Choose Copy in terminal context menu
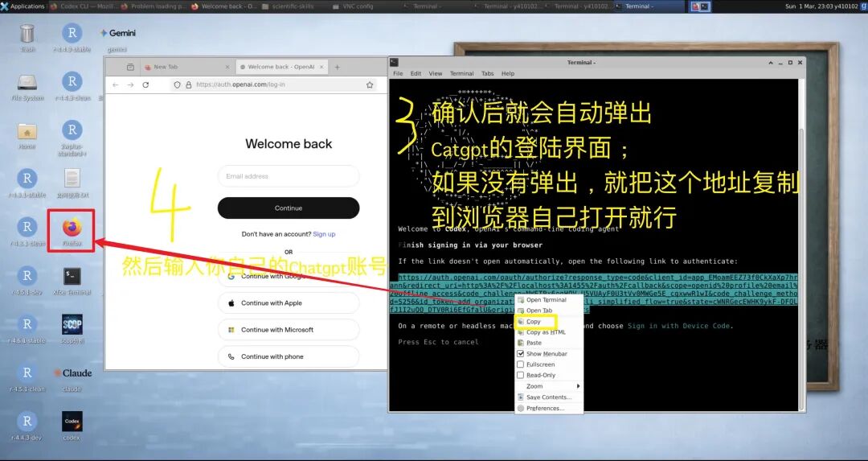Screen dimensions: 868x461 click(x=549, y=321)
